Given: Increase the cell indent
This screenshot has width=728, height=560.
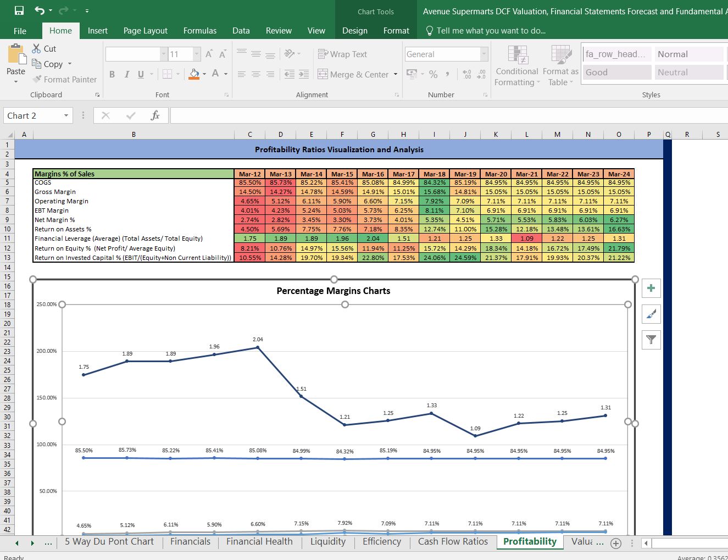Looking at the screenshot, I should [304, 74].
